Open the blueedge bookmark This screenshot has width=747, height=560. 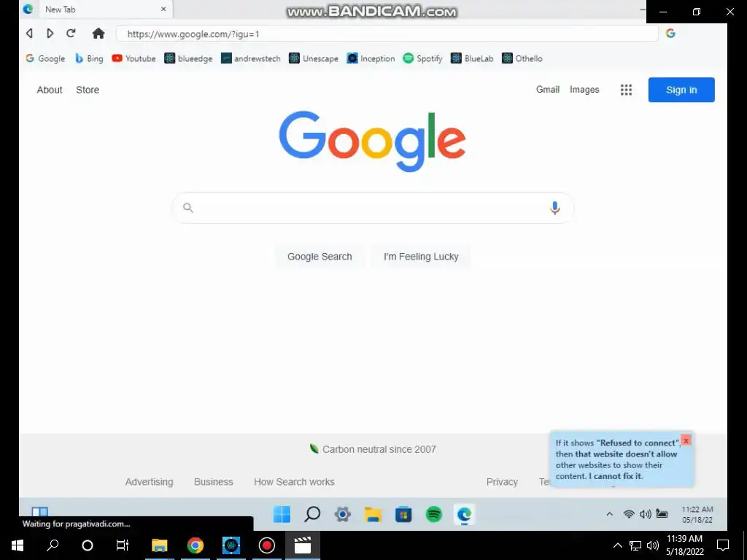tap(189, 58)
